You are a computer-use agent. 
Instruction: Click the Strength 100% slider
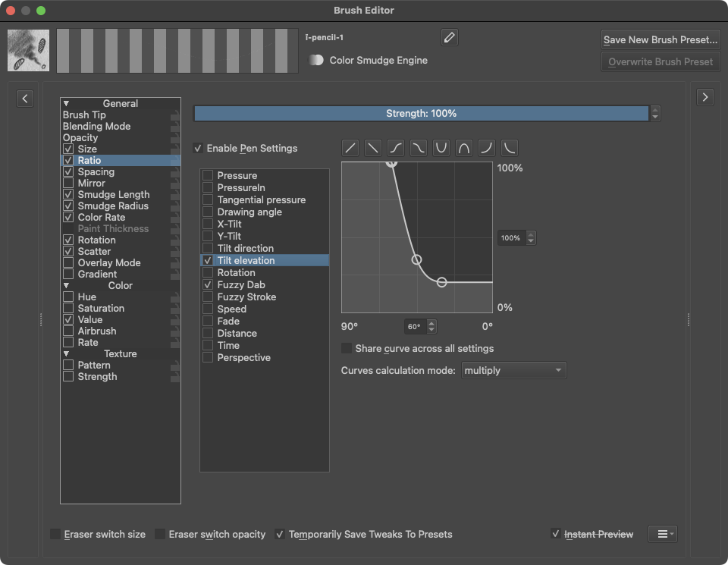pos(421,114)
